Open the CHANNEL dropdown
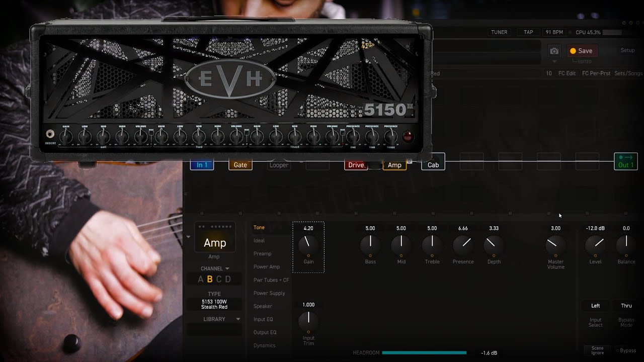This screenshot has width=644, height=362. (215, 268)
